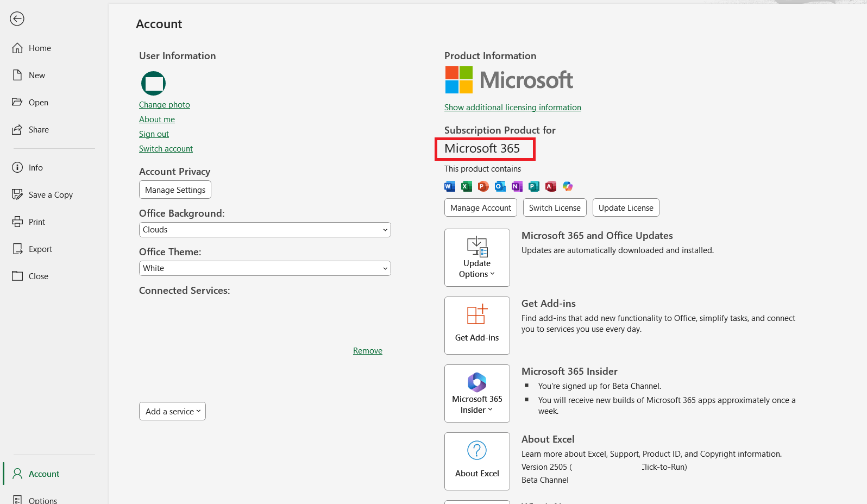Open the Update Options dropdown button
This screenshot has height=504, width=867.
point(477,257)
